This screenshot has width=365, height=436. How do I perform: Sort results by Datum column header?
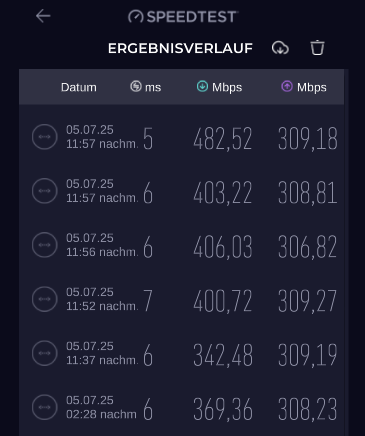point(79,87)
